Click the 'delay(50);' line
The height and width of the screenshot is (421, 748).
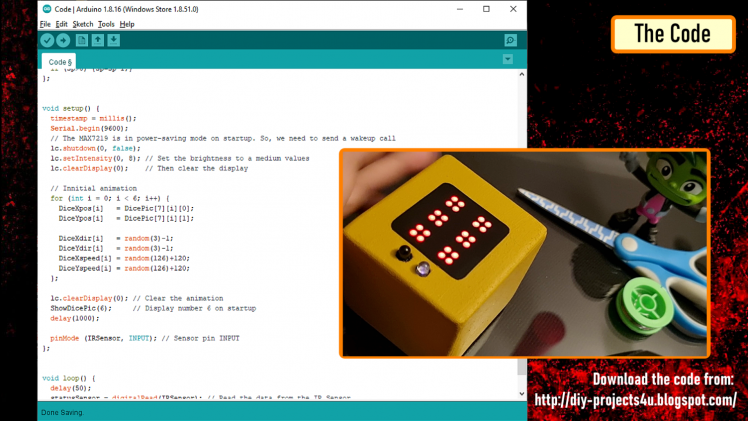pos(71,389)
